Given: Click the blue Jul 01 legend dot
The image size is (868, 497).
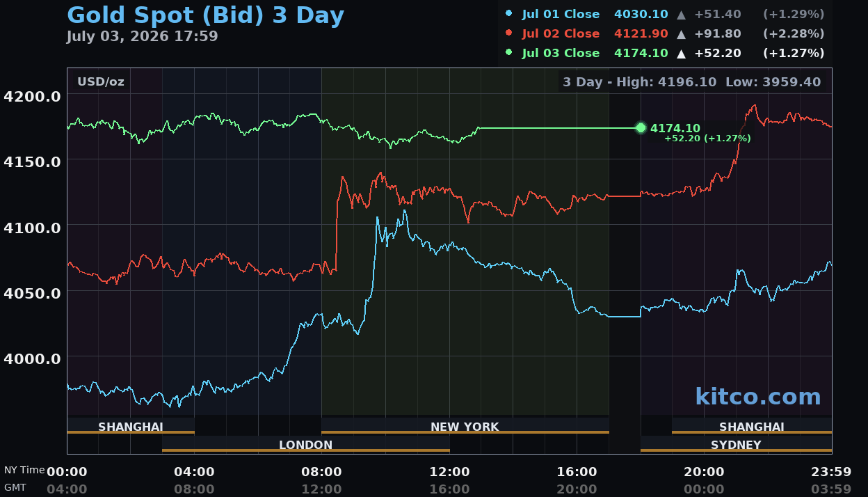Looking at the screenshot, I should [508, 13].
